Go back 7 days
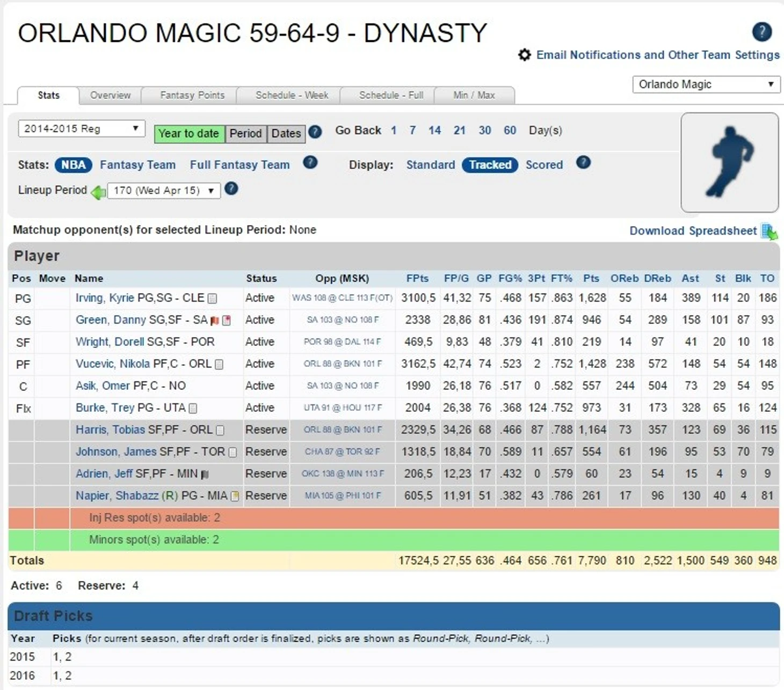This screenshot has height=690, width=784. coord(412,130)
